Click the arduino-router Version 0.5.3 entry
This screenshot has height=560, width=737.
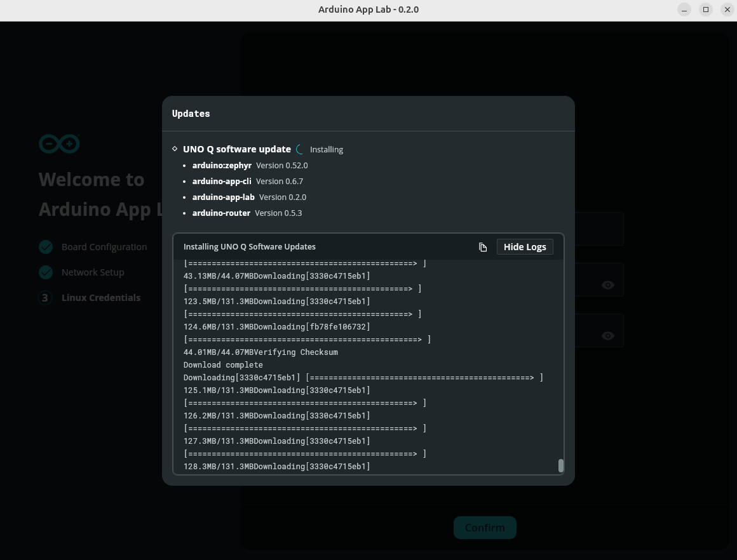(x=247, y=213)
